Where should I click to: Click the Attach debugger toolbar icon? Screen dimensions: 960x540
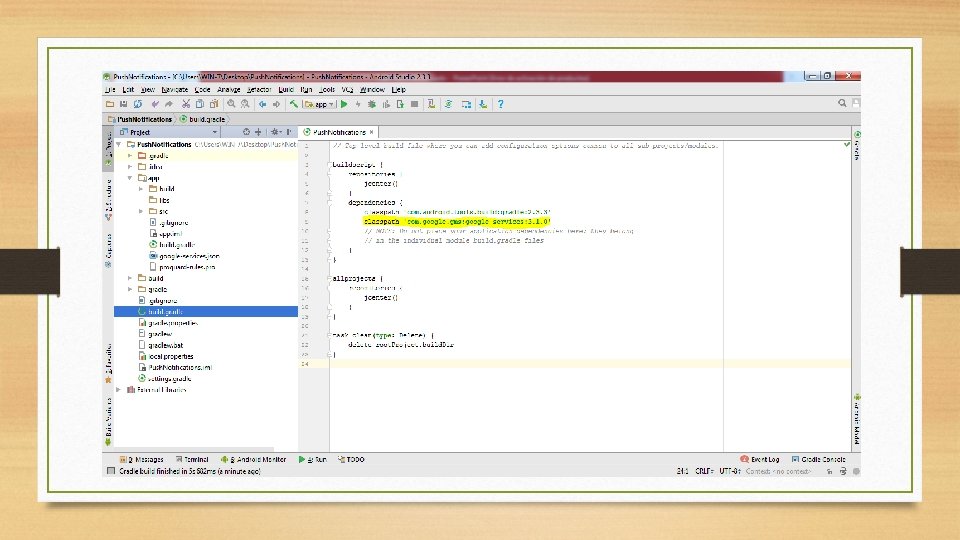click(x=400, y=105)
